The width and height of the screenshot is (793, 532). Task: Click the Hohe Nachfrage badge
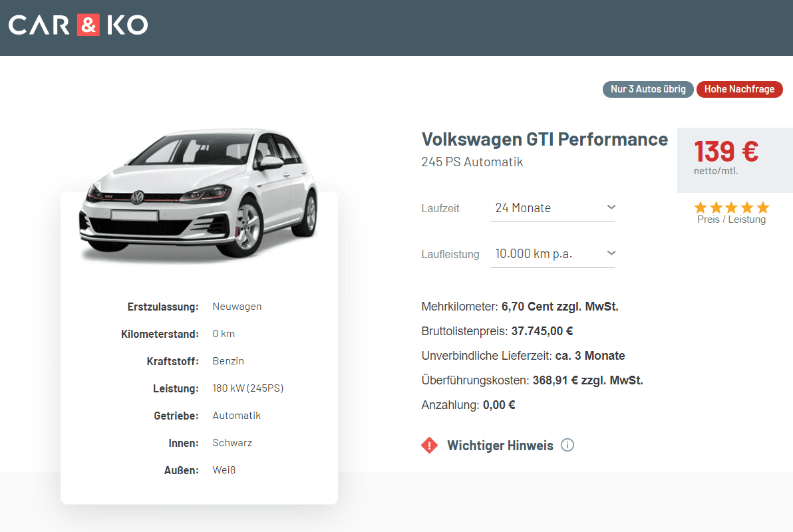739,89
